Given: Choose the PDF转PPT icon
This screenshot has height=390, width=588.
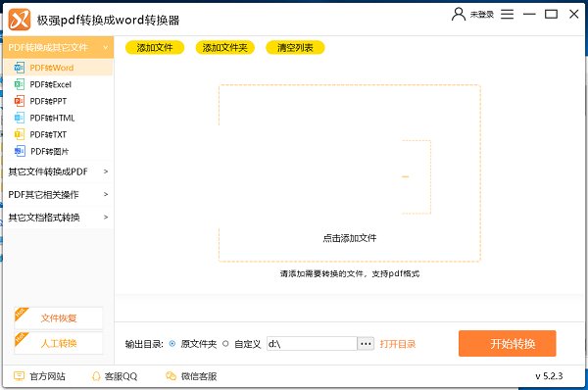Looking at the screenshot, I should pos(19,101).
